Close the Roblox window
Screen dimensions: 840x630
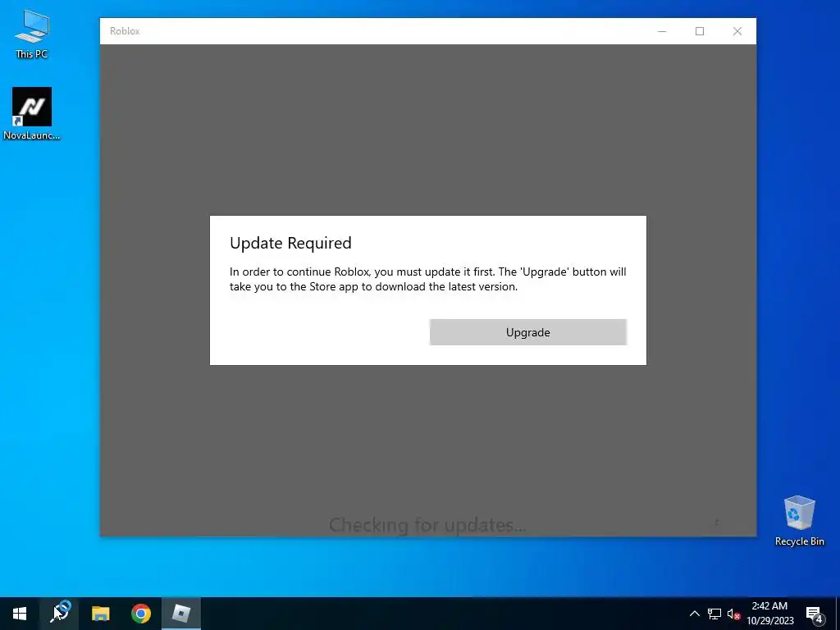[x=737, y=31]
